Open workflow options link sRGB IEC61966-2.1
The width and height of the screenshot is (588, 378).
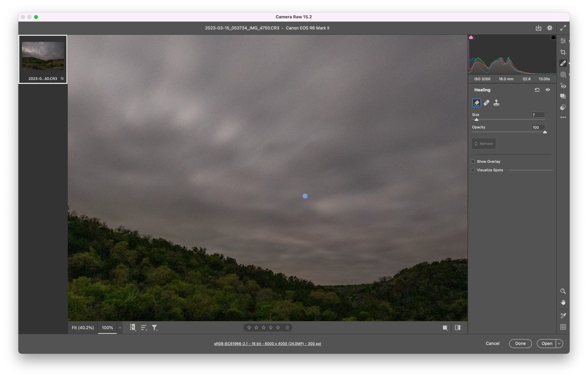tap(267, 344)
